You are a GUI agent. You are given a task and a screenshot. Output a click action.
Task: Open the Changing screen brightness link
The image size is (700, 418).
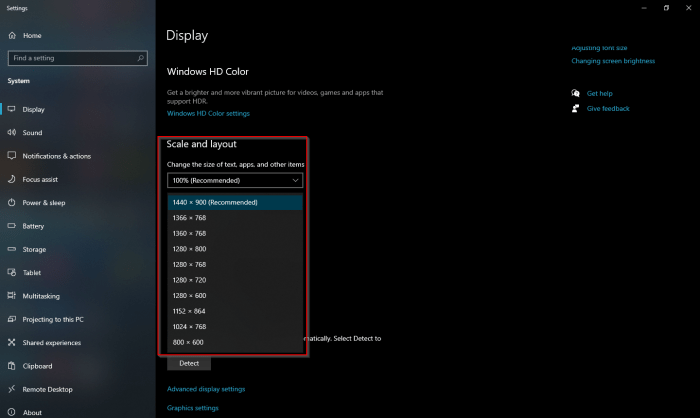[x=613, y=61]
